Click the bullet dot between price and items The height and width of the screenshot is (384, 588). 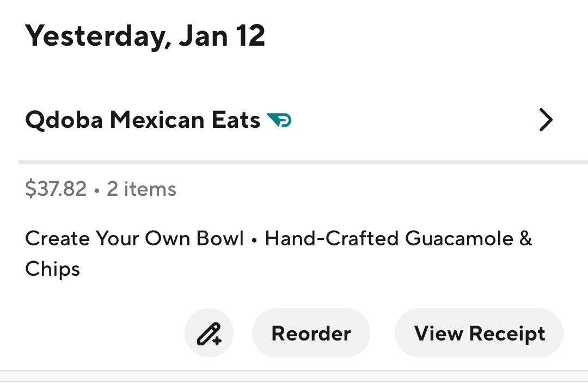pos(96,190)
